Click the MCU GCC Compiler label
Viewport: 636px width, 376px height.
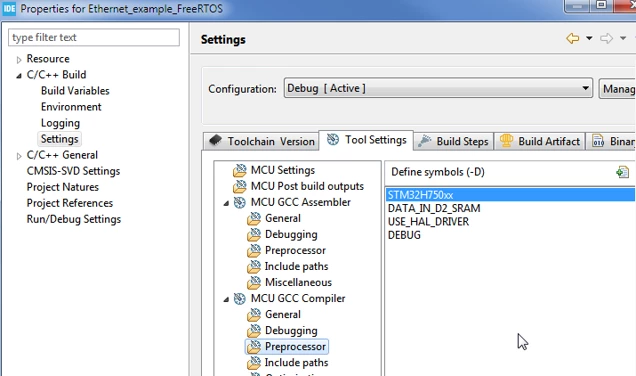pos(298,299)
